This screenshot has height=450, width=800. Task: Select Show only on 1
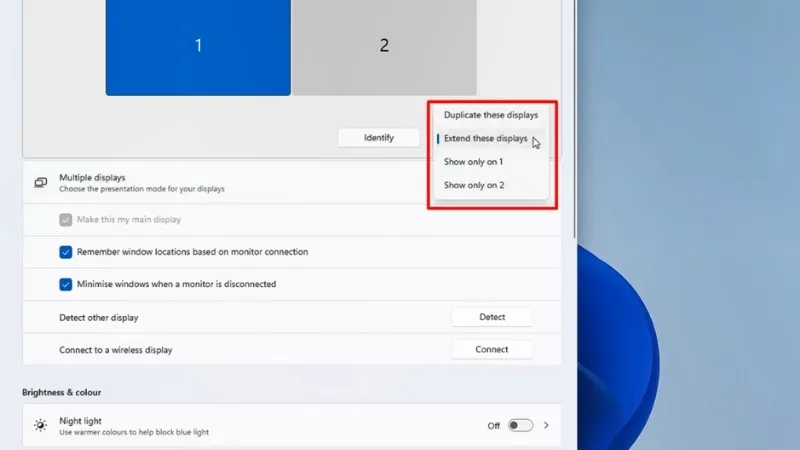pyautogui.click(x=473, y=162)
